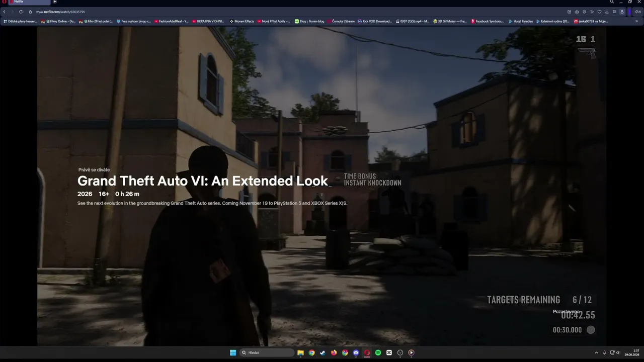This screenshot has width=644, height=362.
Task: Expand hidden bookmarks overflow chevron
Action: 637,21
